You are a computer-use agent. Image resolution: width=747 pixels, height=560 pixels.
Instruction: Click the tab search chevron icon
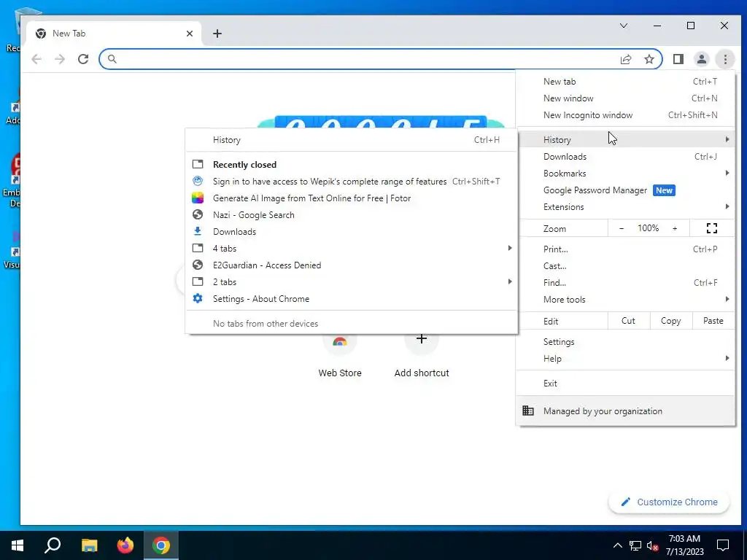pyautogui.click(x=624, y=26)
